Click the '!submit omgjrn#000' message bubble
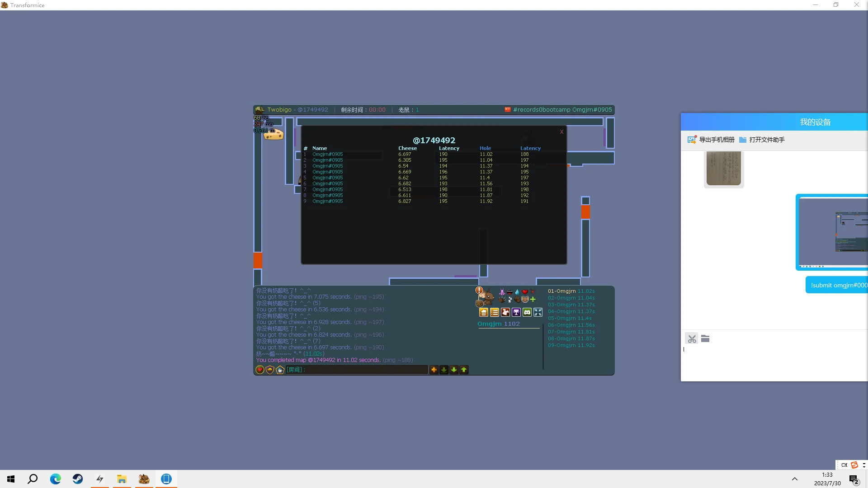 point(837,285)
